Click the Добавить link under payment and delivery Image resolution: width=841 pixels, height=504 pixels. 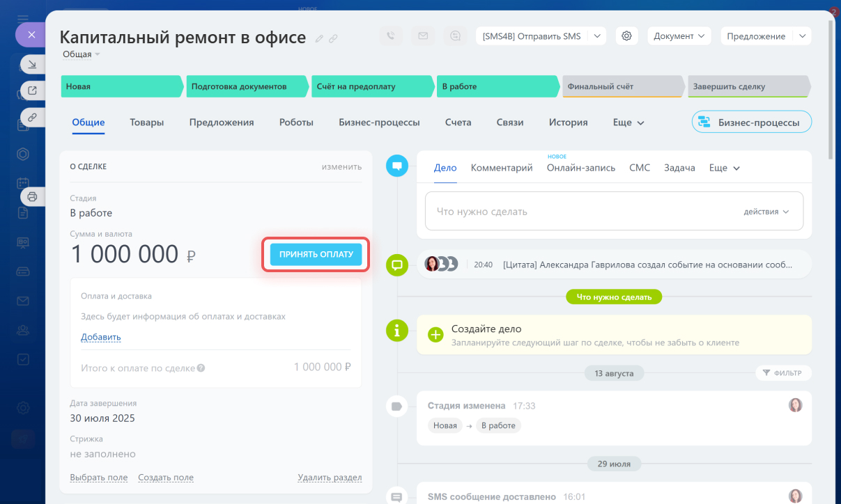[101, 338]
